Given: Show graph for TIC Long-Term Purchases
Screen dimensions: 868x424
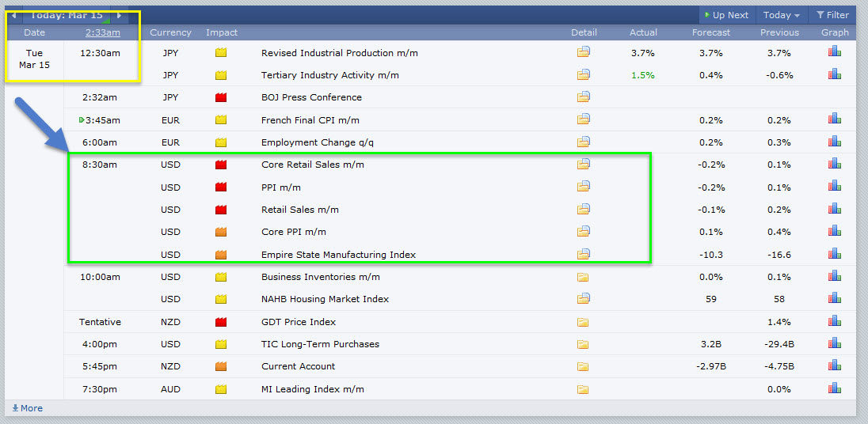Looking at the screenshot, I should point(835,343).
